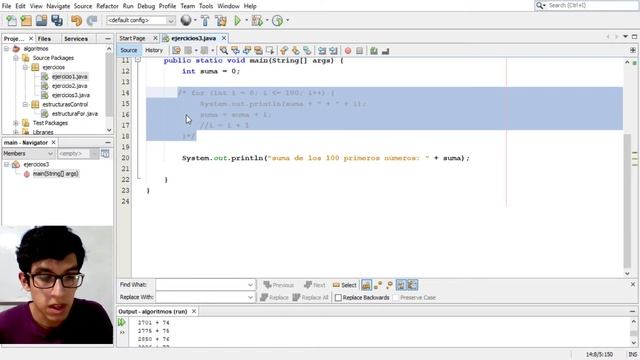The height and width of the screenshot is (360, 640).
Task: Click the Previous button in find bar
Action: pyautogui.click(x=278, y=285)
